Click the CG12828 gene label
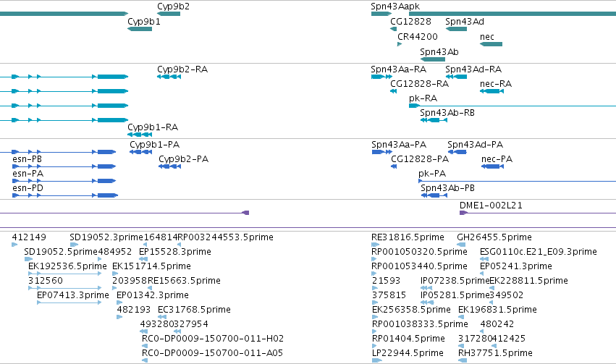Viewport: 616px width, 364px height. (410, 22)
